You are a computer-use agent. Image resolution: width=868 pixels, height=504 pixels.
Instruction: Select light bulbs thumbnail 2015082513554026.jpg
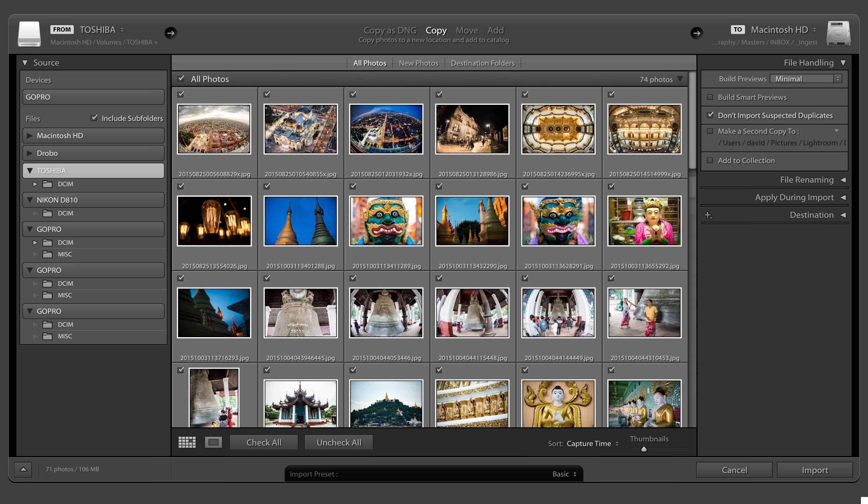point(214,221)
